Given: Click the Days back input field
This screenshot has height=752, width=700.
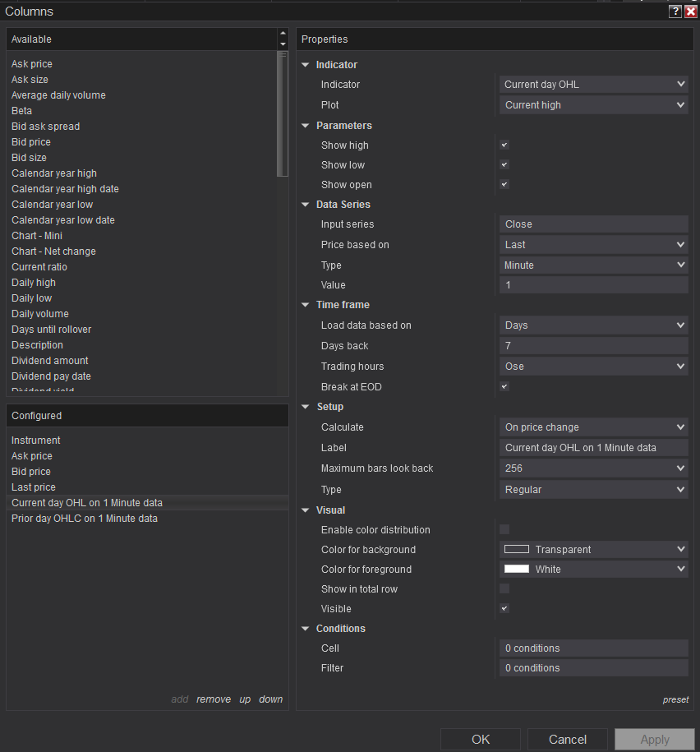Looking at the screenshot, I should (x=593, y=346).
